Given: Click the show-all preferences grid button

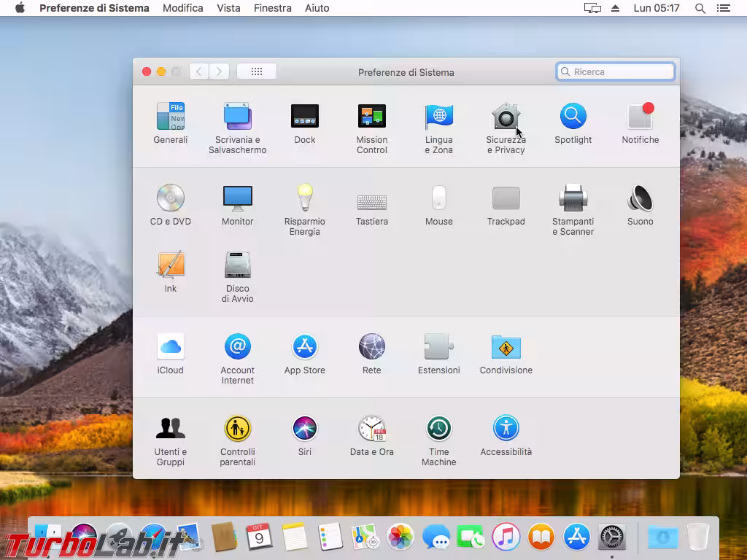Looking at the screenshot, I should pyautogui.click(x=257, y=71).
